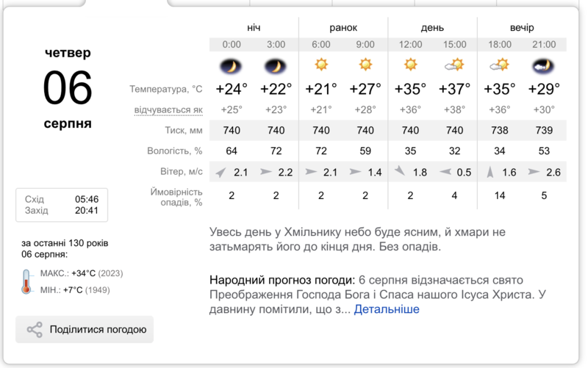The width and height of the screenshot is (588, 368).
Task: Click the +37° temperature at 15:00
Action: pyautogui.click(x=454, y=89)
